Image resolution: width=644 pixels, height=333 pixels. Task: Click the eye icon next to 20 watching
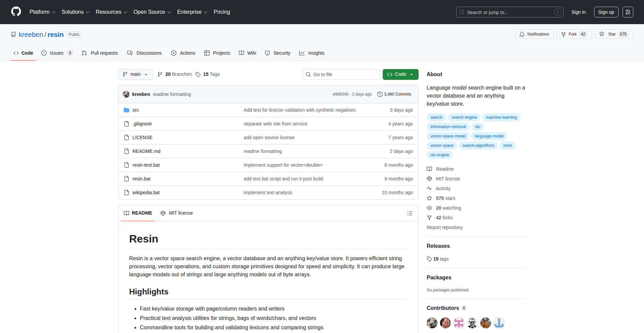point(429,208)
